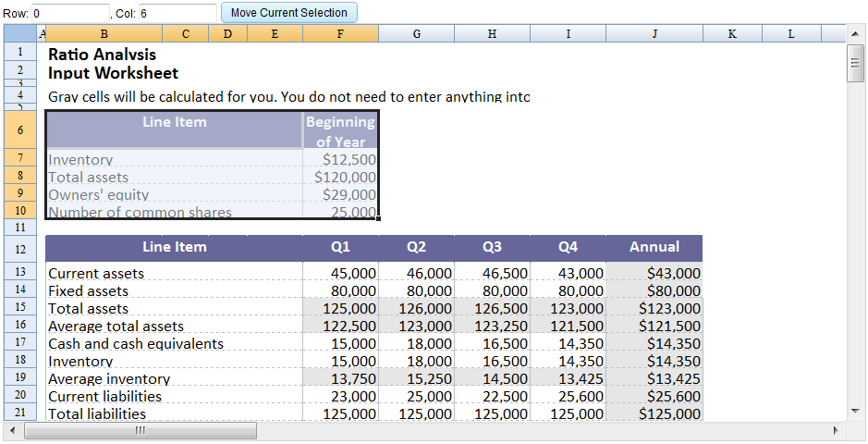The height and width of the screenshot is (444, 868).
Task: Click the Annual current assets $43,000 cell
Action: point(654,273)
